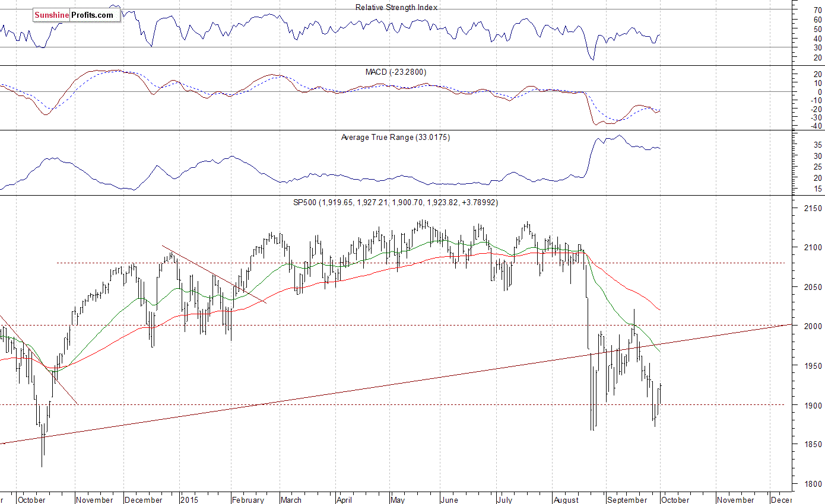Screen dimensions: 825x504
Task: Click the October label following September
Action: 675,500
